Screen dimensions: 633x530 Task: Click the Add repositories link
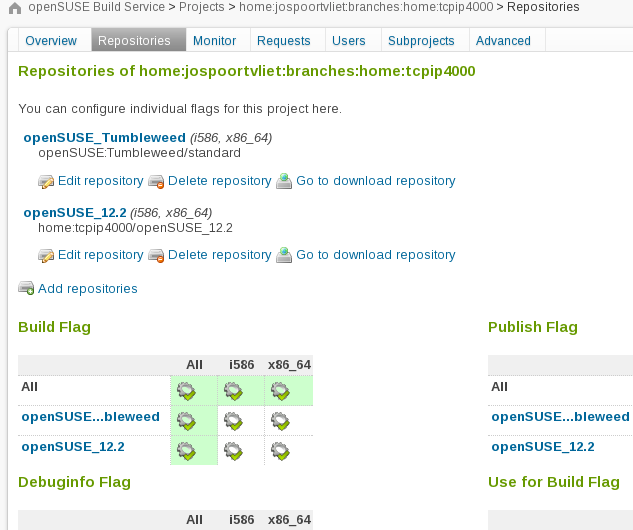88,289
